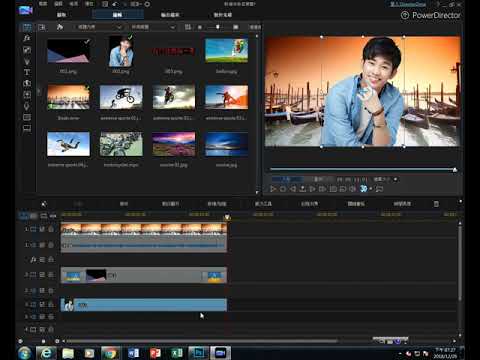Click the plug-ins puzzle-piece icon
480x360 pixels.
coord(60,27)
